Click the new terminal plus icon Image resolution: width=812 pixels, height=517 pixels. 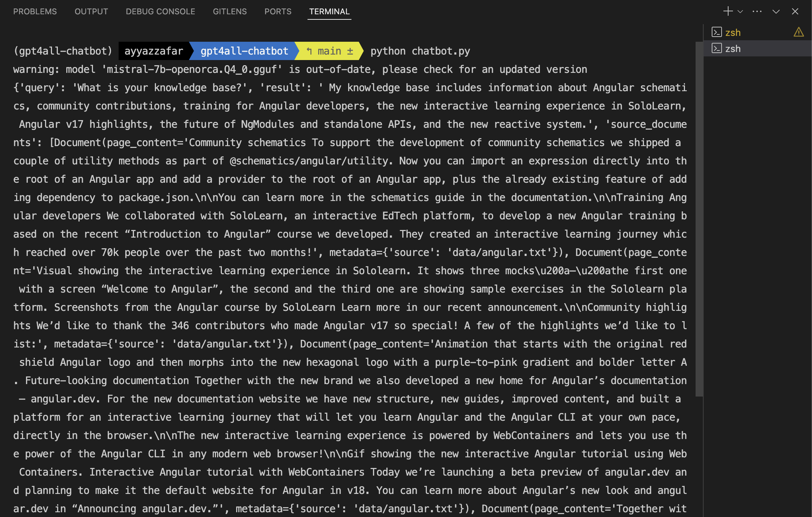coord(728,11)
